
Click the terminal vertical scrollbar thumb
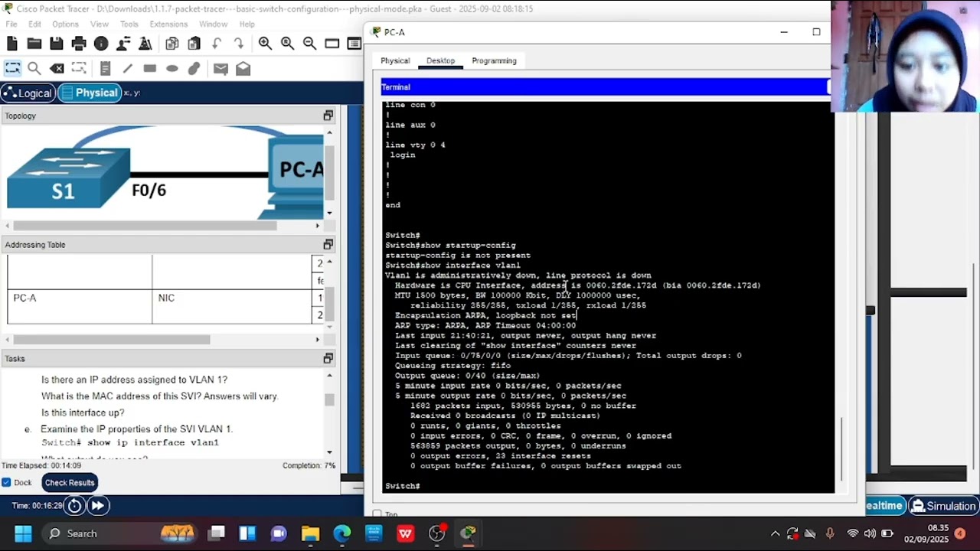(x=841, y=448)
